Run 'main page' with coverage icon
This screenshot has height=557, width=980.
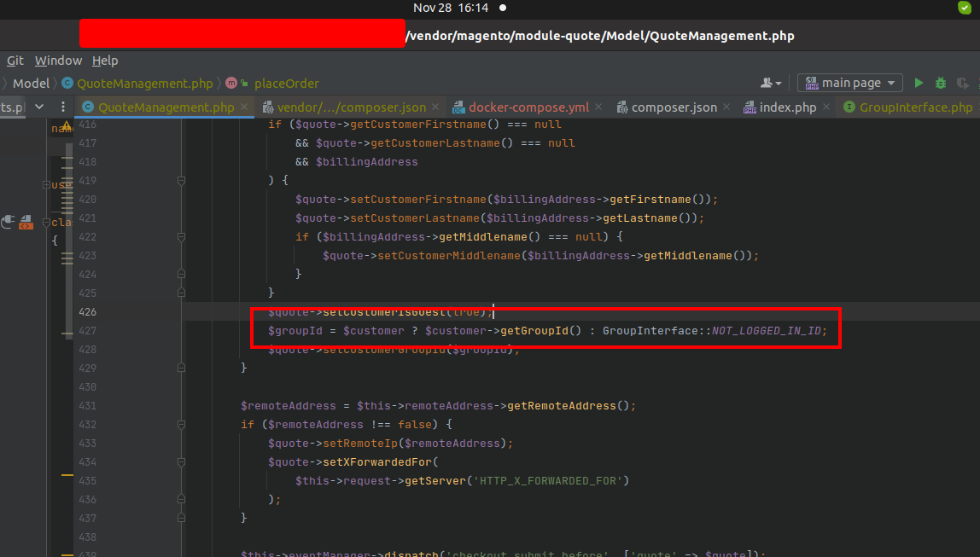pos(963,83)
